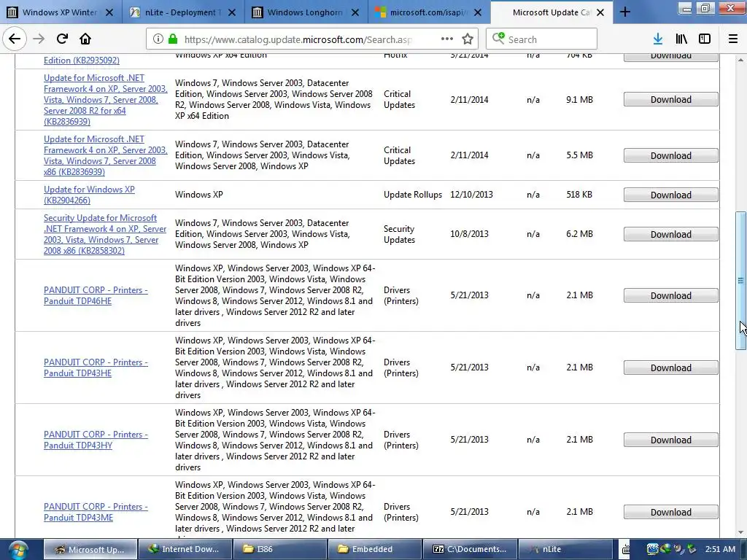Close the Microsoft Update Catalog tab
Screen dimensions: 747x560
(600, 12)
